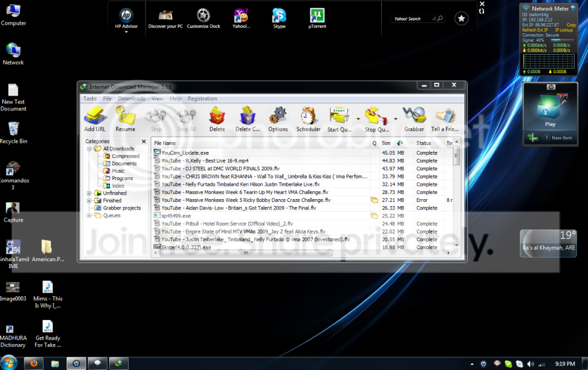
Task: Click Play in the HP games gadget
Action: click(550, 124)
